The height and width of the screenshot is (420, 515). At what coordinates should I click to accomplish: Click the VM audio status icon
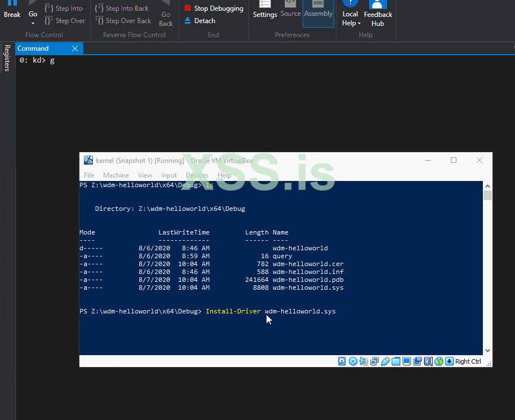(x=363, y=361)
